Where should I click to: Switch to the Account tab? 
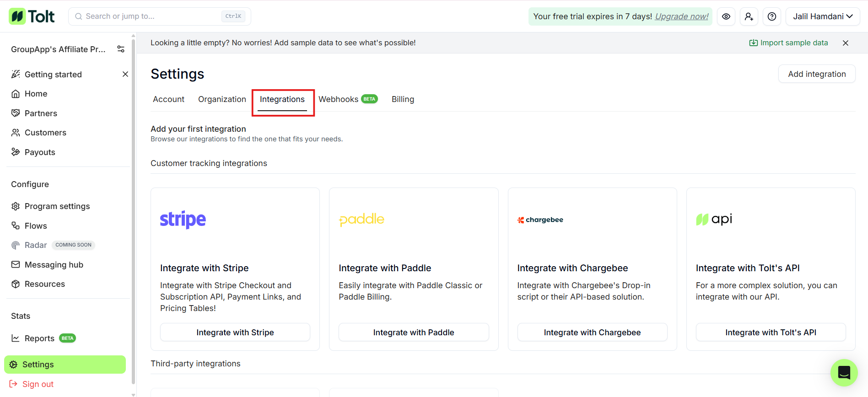tap(169, 99)
